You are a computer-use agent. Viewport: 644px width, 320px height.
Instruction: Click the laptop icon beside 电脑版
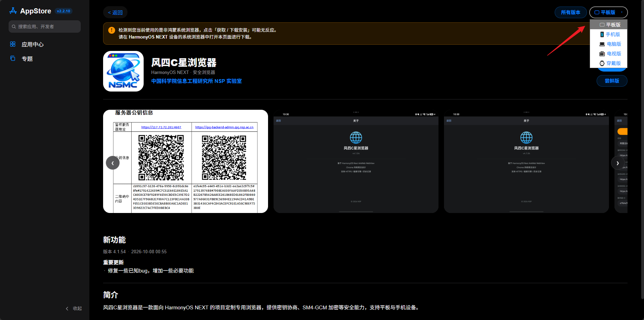pos(602,44)
